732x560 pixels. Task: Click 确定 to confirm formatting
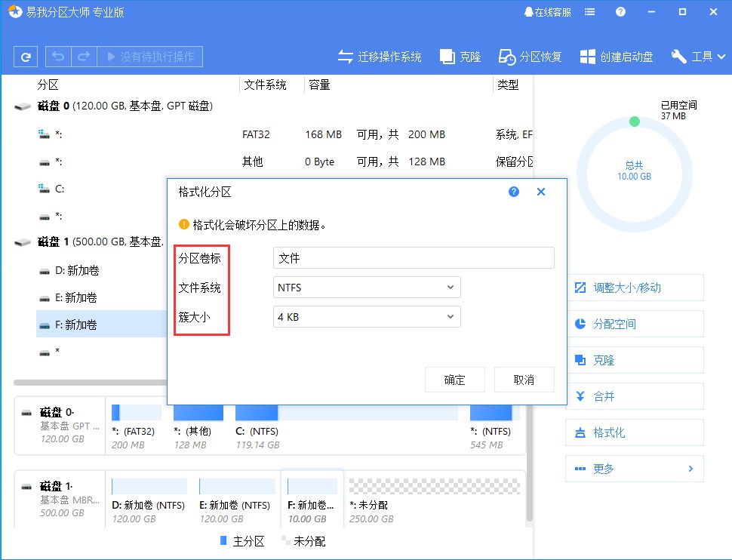455,380
